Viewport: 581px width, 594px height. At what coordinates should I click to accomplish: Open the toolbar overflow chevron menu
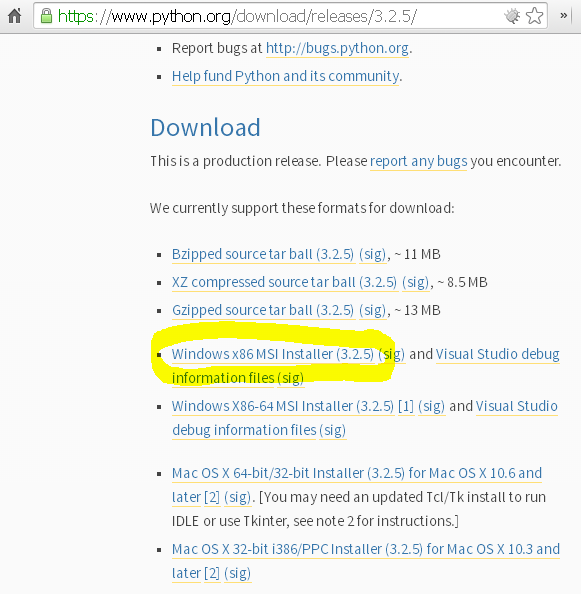(x=564, y=16)
